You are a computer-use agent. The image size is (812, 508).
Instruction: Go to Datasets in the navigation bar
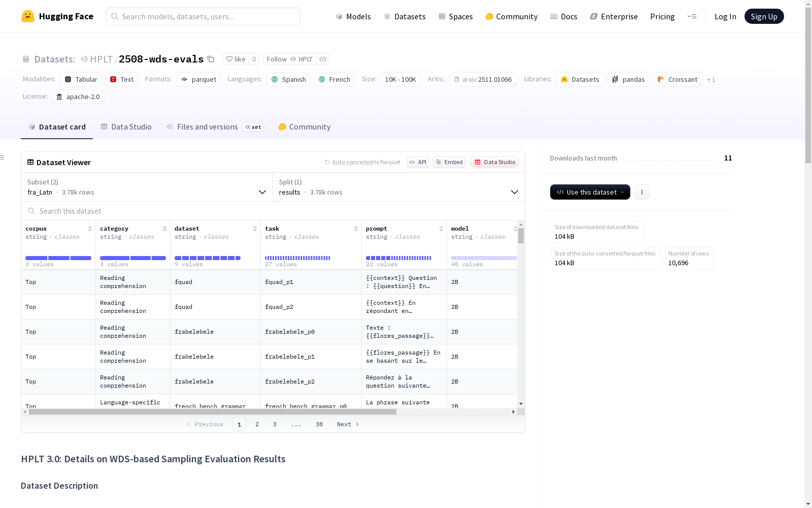pos(404,16)
